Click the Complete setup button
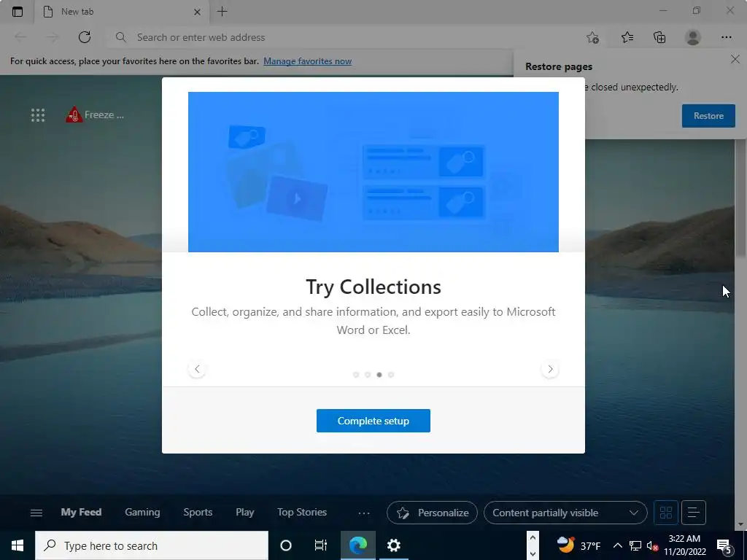This screenshot has height=560, width=747. (x=373, y=421)
